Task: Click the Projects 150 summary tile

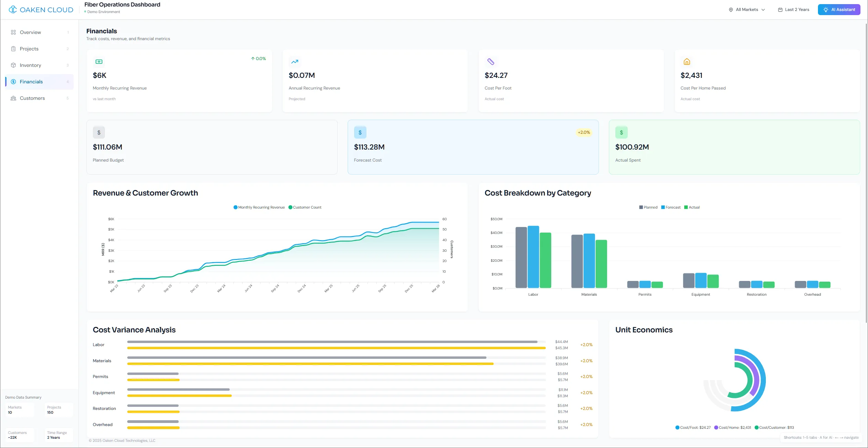Action: [x=59, y=410]
